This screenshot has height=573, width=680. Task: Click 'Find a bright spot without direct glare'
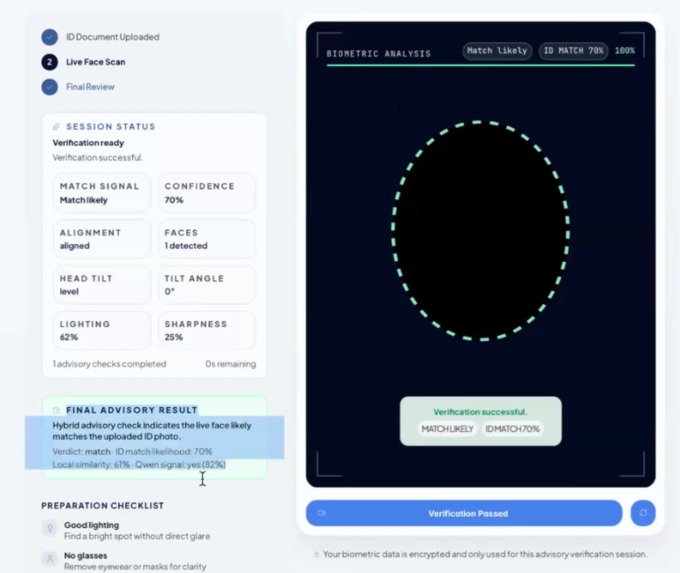click(x=137, y=536)
